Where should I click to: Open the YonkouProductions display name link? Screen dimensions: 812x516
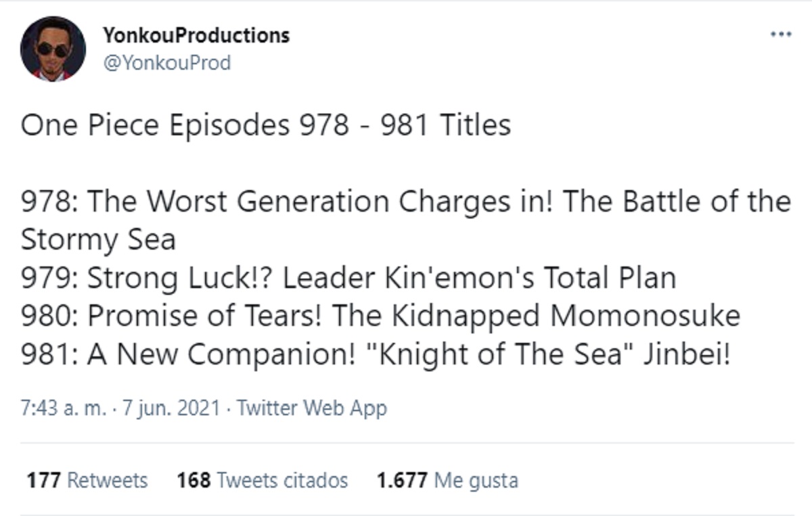click(196, 35)
